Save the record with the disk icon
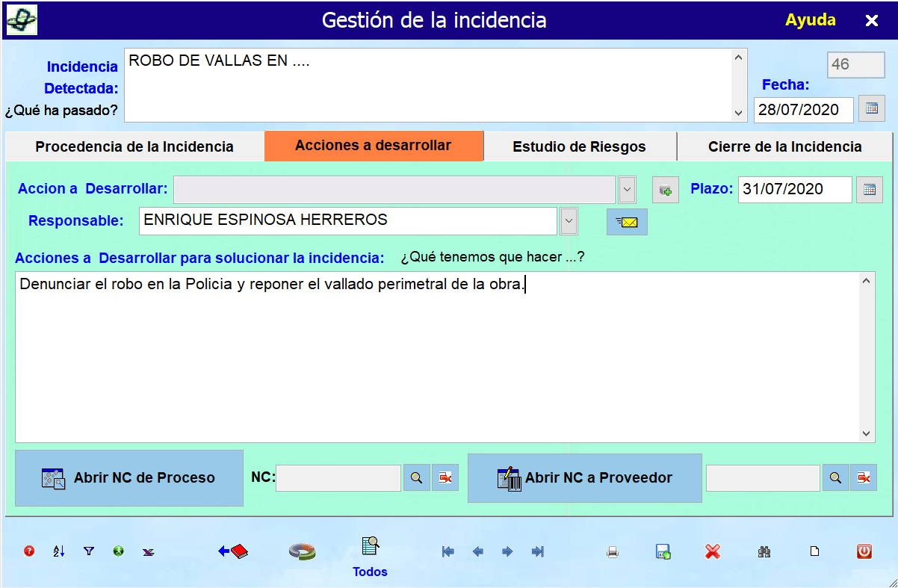898x588 pixels. point(663,551)
